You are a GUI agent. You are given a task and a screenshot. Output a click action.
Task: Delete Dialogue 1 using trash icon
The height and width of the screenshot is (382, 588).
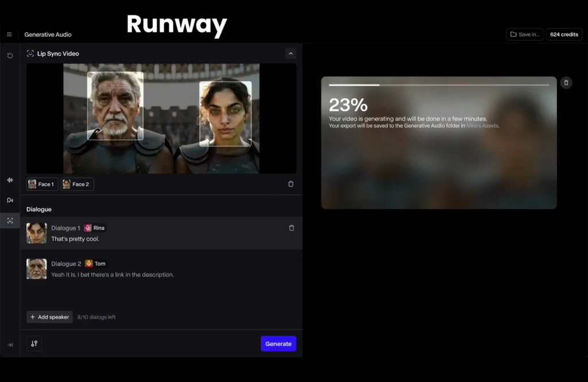coord(291,228)
